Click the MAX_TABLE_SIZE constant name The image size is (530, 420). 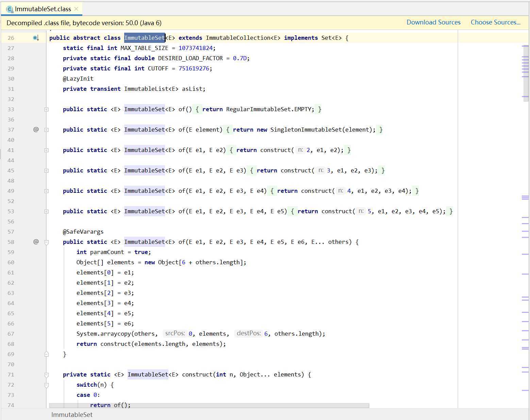pos(144,48)
